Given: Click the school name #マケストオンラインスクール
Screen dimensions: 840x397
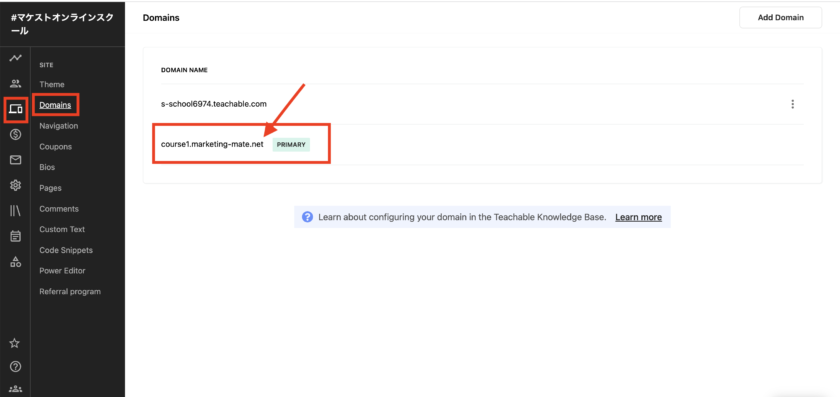Looking at the screenshot, I should coord(62,24).
